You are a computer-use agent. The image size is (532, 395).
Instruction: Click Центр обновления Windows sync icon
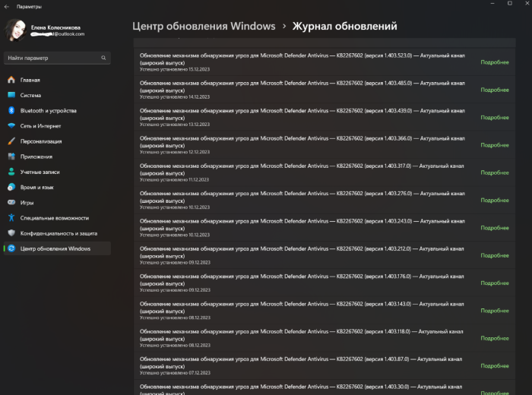click(11, 248)
